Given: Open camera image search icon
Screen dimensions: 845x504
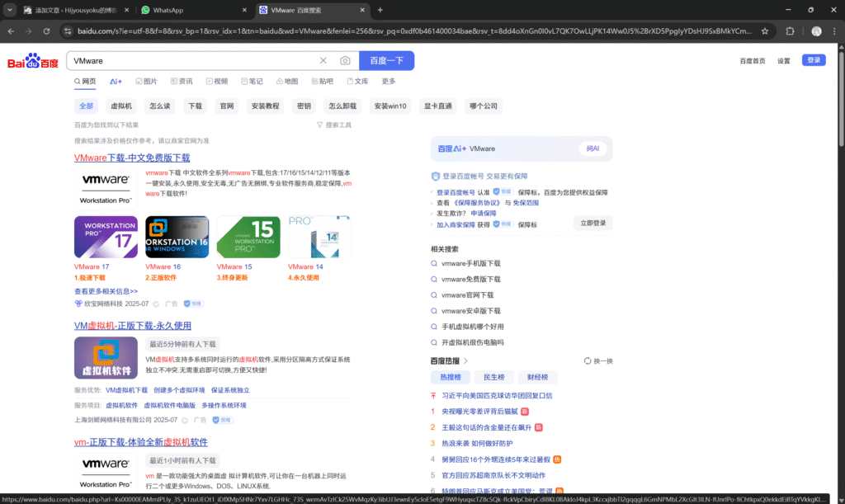Looking at the screenshot, I should (345, 61).
